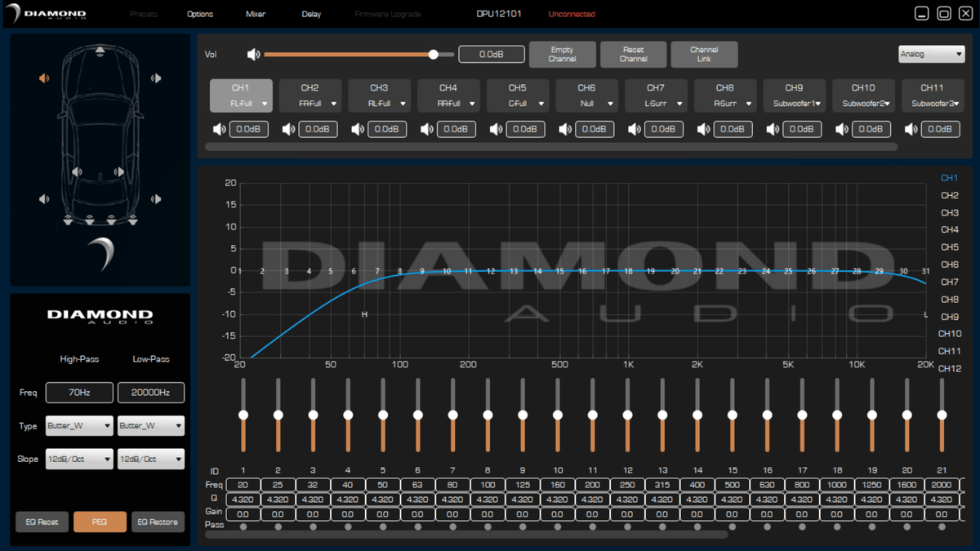This screenshot has height=551, width=980.
Task: Select the highlighted front-left speaker on car diagram
Action: click(44, 78)
